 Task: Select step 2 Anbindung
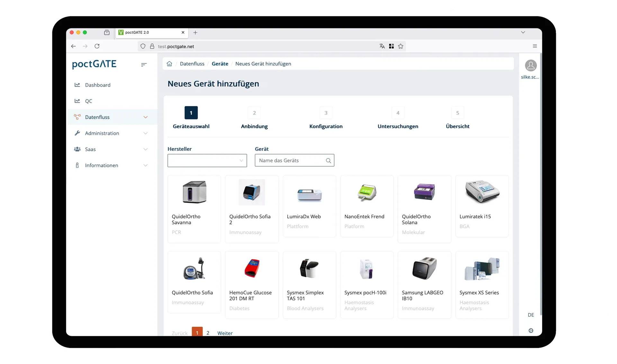[254, 118]
